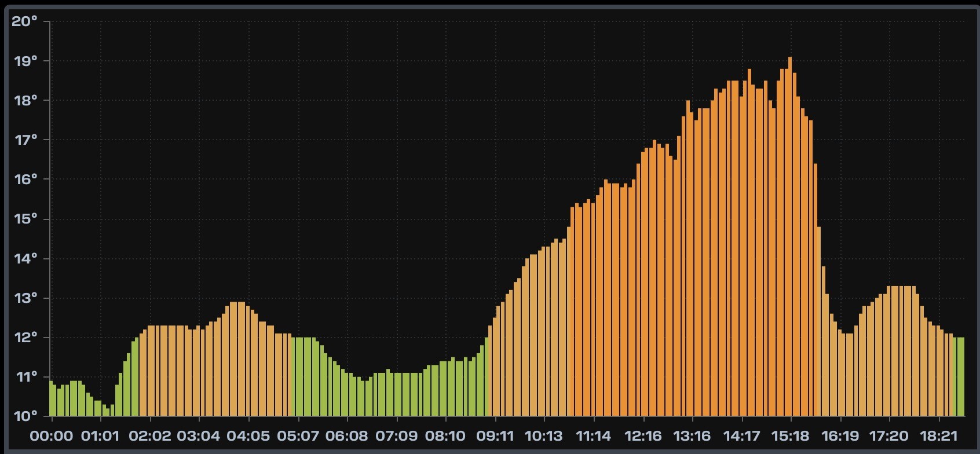This screenshot has width=980, height=454.
Task: Click the 04:05 time axis label
Action: tap(248, 435)
